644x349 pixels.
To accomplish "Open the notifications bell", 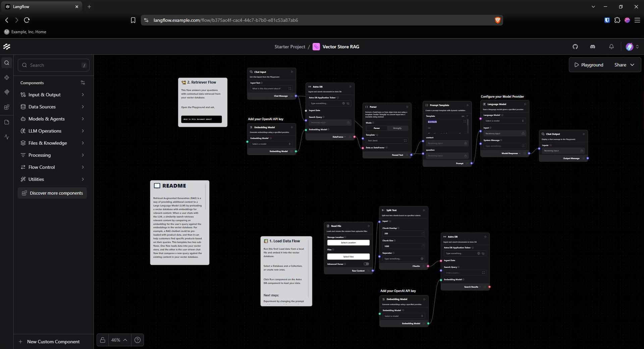I will click(611, 47).
